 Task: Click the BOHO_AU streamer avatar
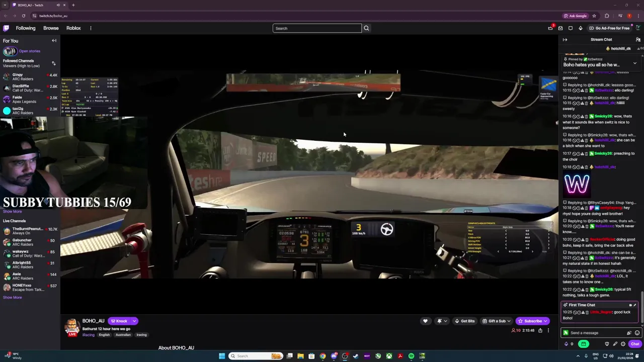coord(72,327)
